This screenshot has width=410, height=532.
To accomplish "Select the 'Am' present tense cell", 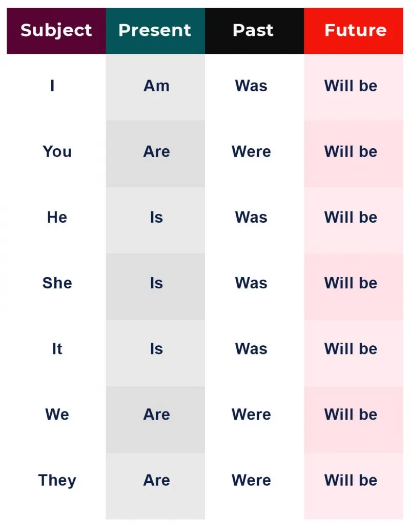I will click(156, 86).
